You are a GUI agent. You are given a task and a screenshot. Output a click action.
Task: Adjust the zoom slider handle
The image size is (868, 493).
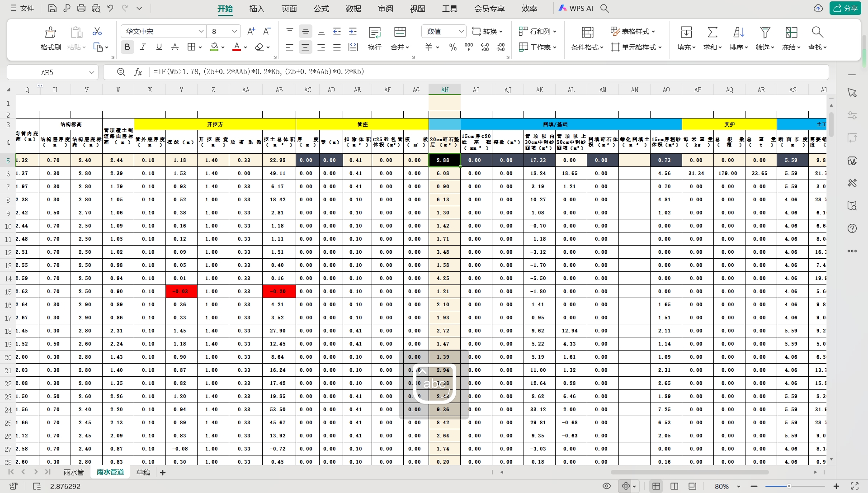click(x=789, y=486)
